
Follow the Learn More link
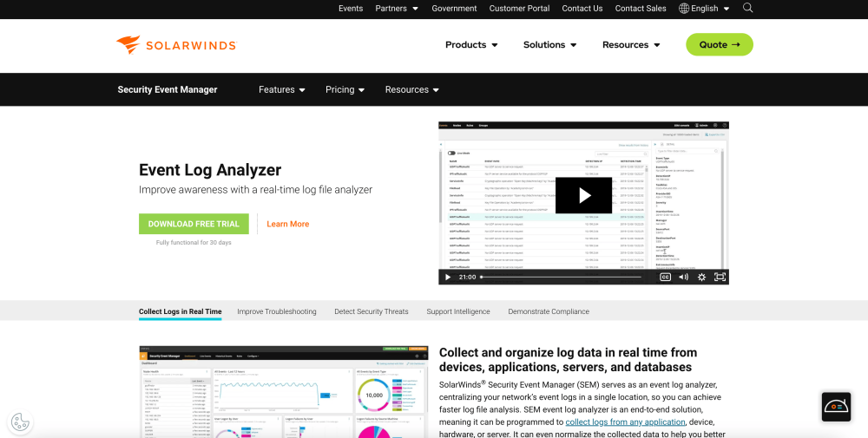click(x=288, y=224)
